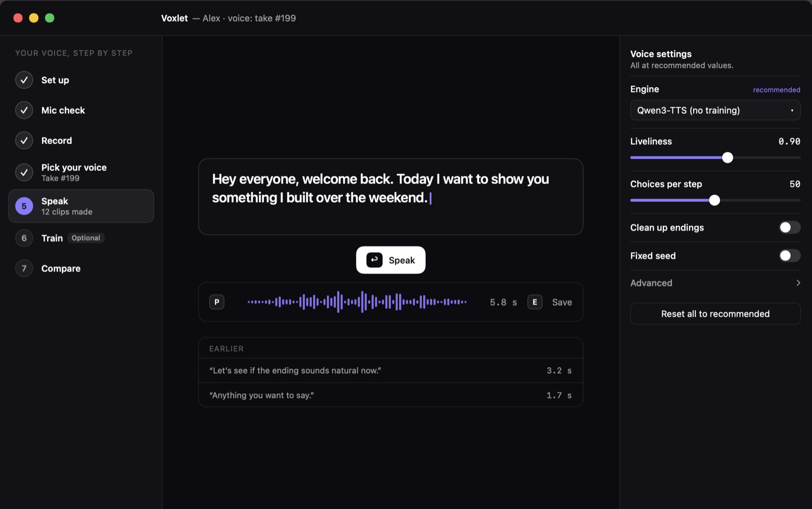Click the Choices per step value 50
812x509 pixels.
coord(795,184)
